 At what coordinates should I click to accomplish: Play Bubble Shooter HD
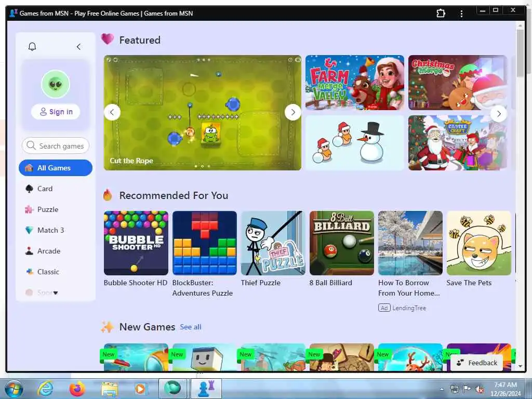point(136,243)
